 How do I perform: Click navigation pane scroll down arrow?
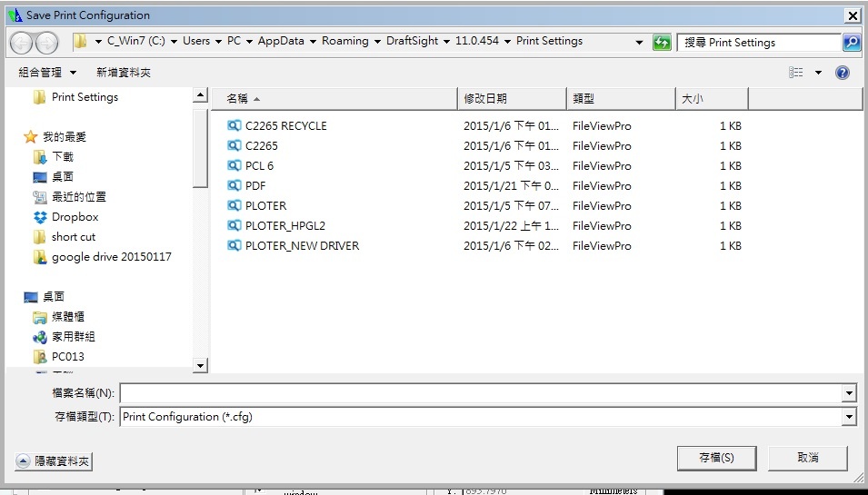200,365
